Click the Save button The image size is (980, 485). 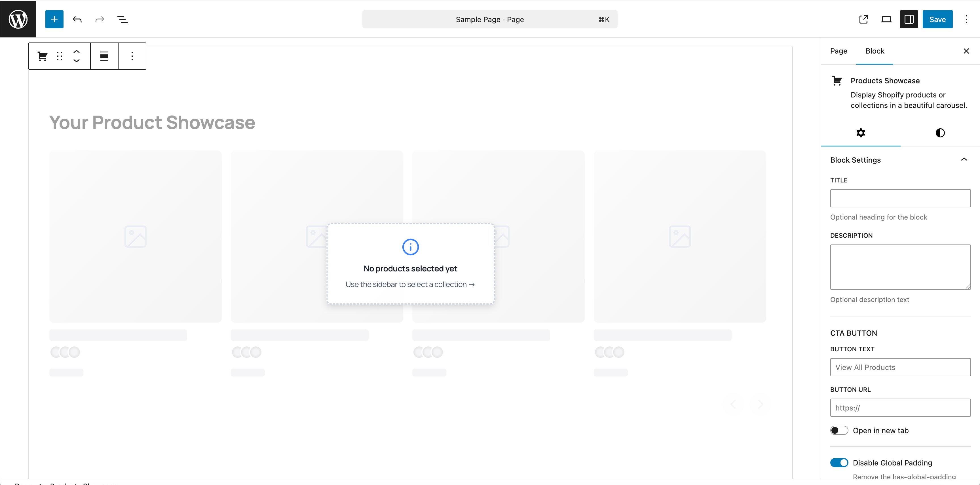pos(937,19)
